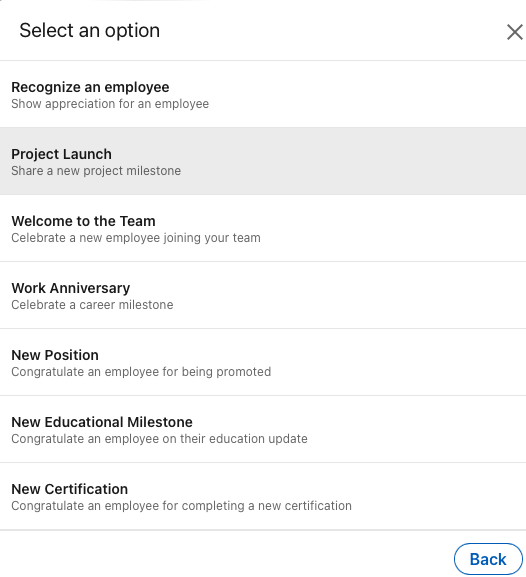Close the Select an option dialog
Screen dimensions: 526x577
(x=515, y=32)
